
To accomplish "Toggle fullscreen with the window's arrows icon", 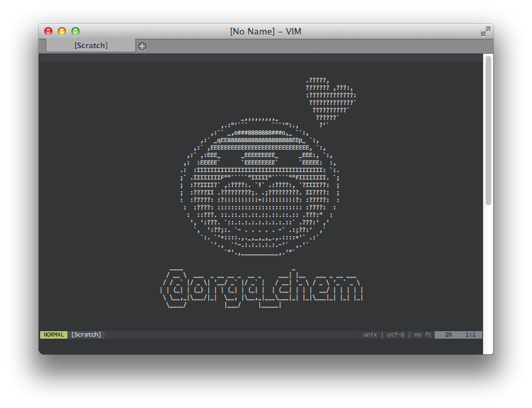I will click(486, 31).
